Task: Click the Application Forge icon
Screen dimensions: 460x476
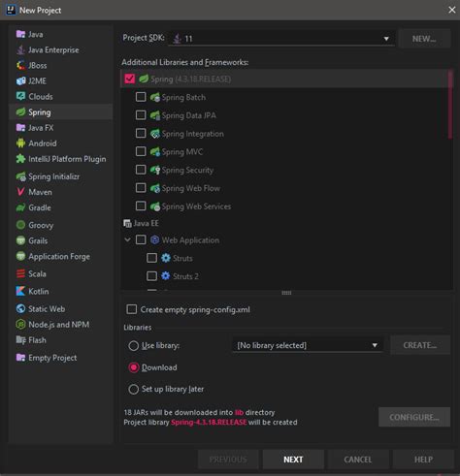Action: tap(20, 256)
